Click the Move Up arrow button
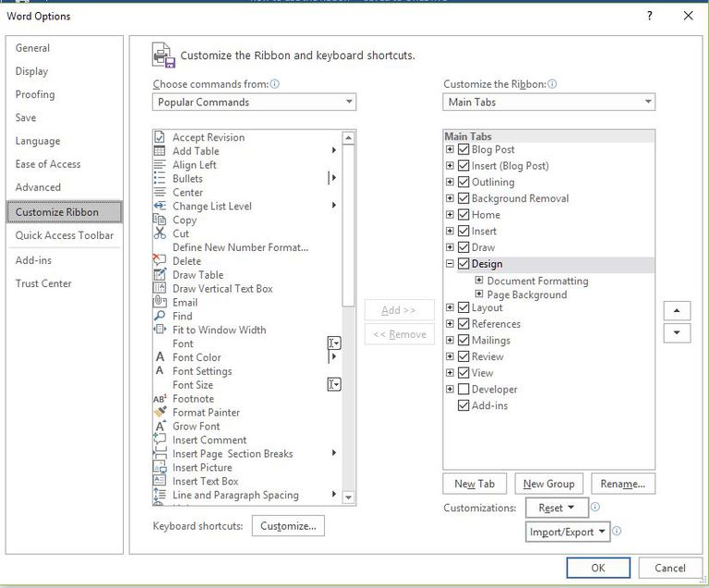 tap(677, 310)
